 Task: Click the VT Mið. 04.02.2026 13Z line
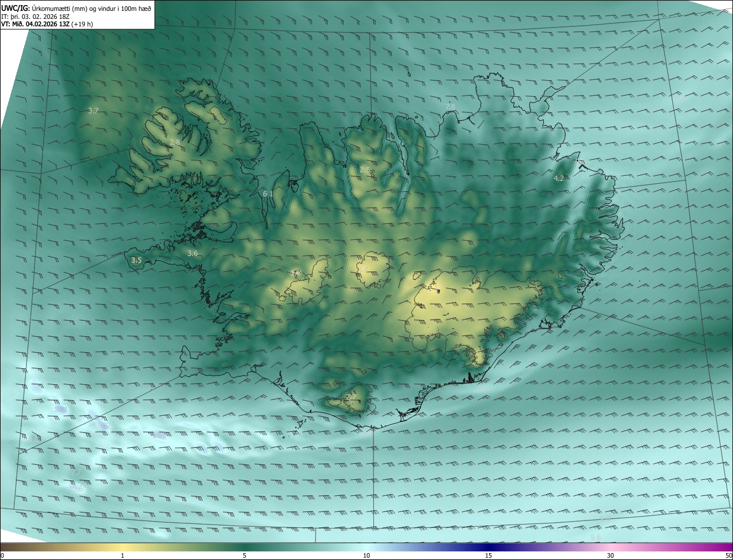point(47,24)
